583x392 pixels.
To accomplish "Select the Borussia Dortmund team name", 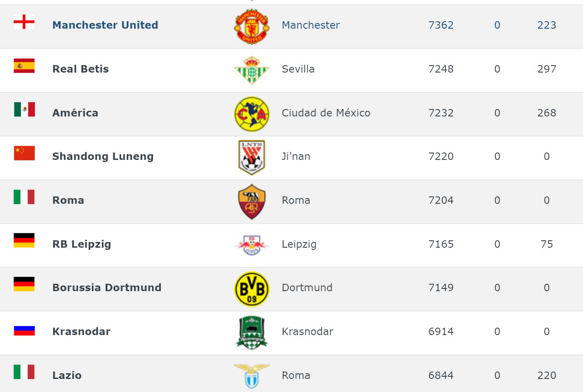I will 107,288.
